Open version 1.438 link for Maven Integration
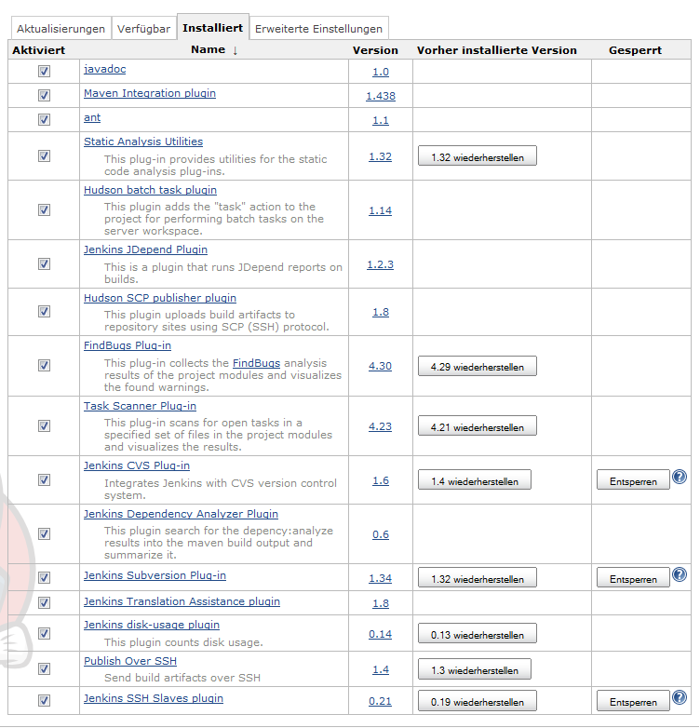This screenshot has height=728, width=700. tap(380, 96)
